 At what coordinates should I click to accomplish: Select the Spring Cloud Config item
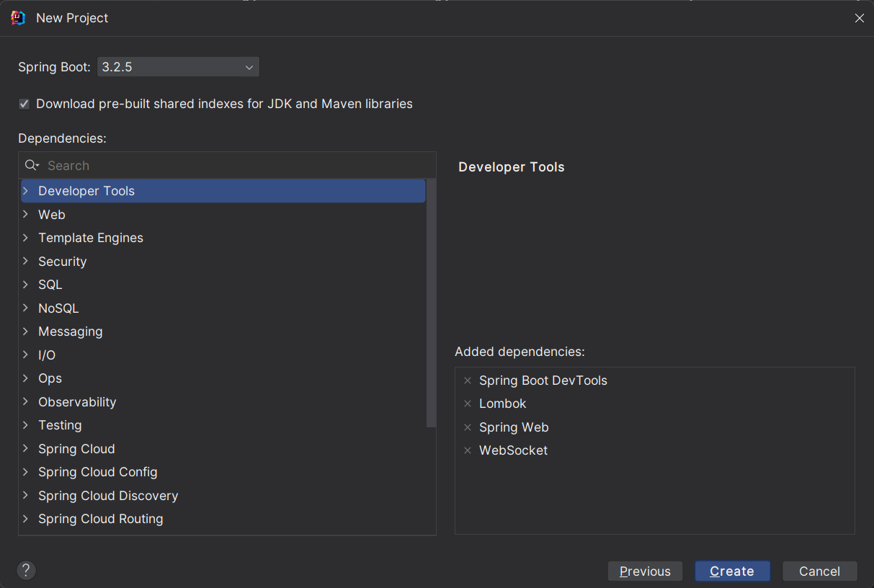tap(98, 472)
